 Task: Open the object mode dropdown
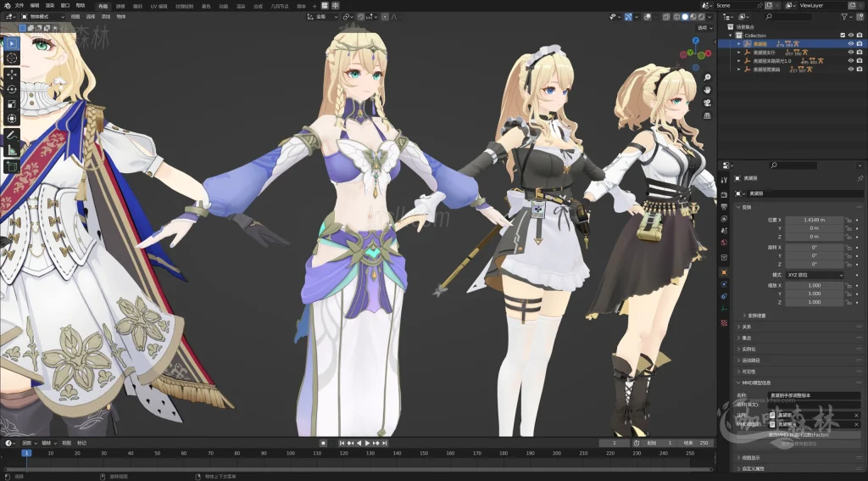42,17
